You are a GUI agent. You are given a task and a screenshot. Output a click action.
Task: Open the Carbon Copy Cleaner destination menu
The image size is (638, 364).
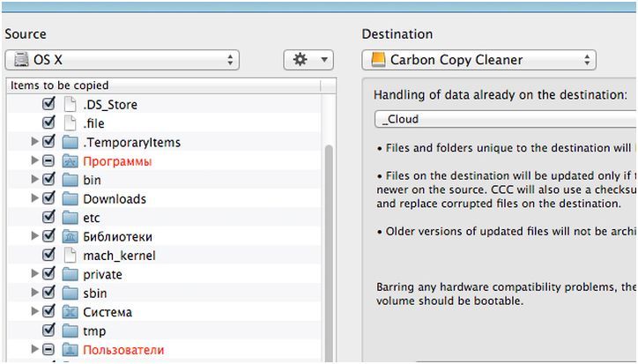coord(478,60)
